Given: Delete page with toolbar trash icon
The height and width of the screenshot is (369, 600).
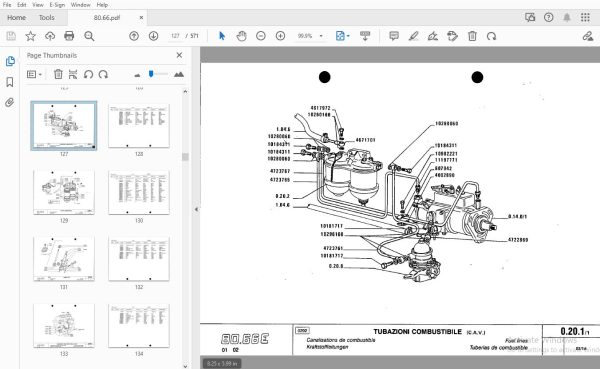Looking at the screenshot, I should coord(472,36).
